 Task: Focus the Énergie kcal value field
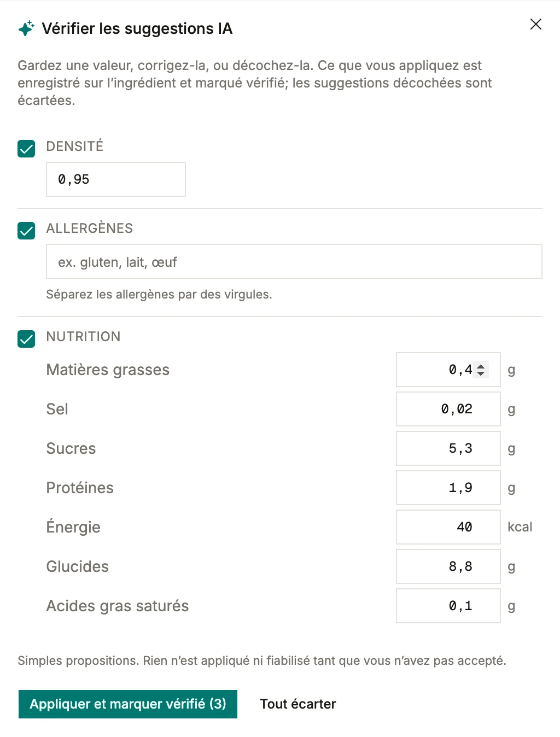pos(448,527)
